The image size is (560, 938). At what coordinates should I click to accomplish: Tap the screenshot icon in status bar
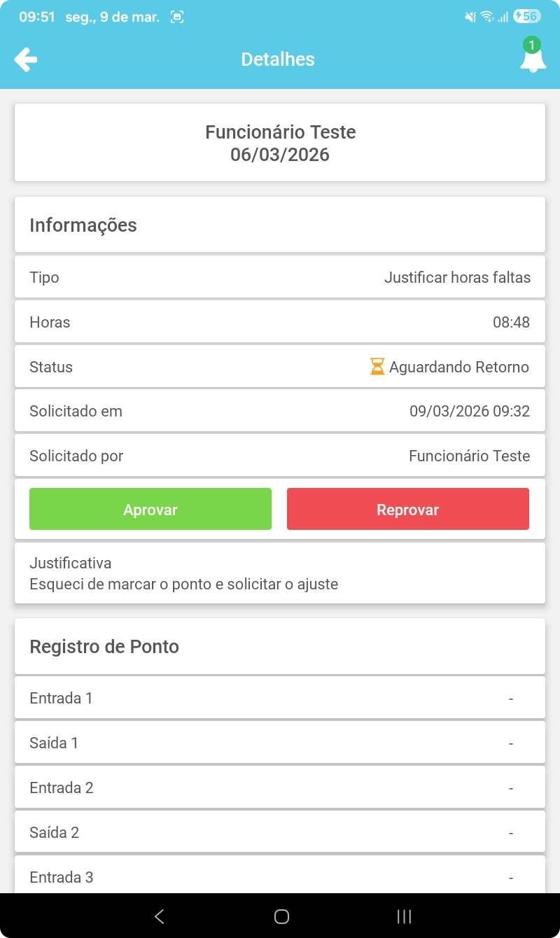[178, 17]
